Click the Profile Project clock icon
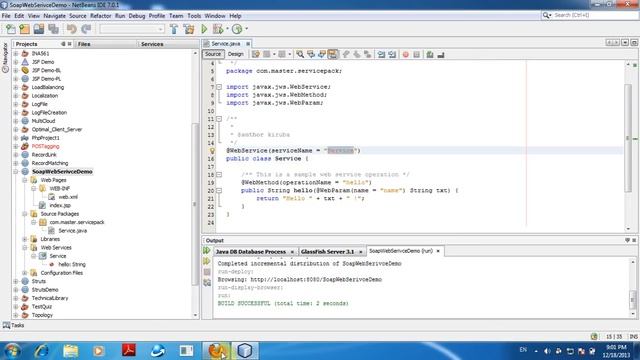Viewport: 640px width, 360px height. [237, 29]
